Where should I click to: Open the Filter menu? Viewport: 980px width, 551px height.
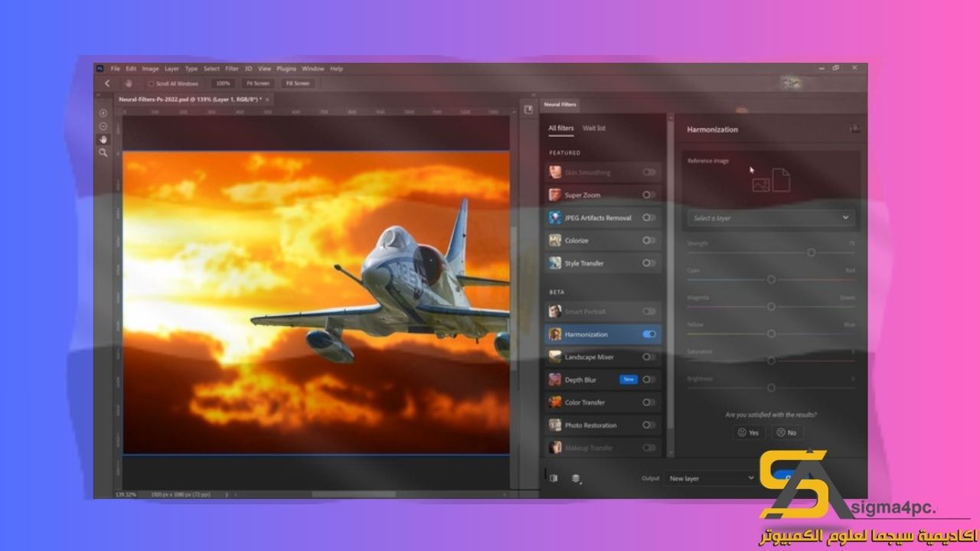click(232, 69)
